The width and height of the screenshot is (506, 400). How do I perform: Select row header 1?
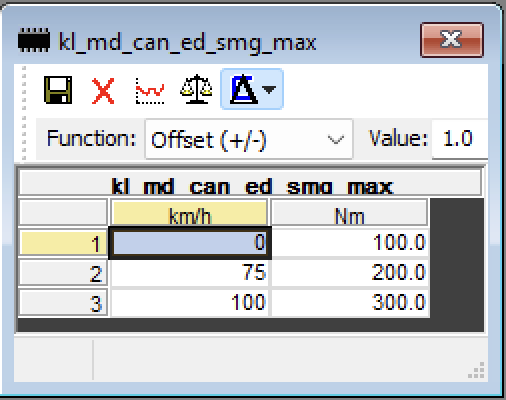(x=63, y=243)
